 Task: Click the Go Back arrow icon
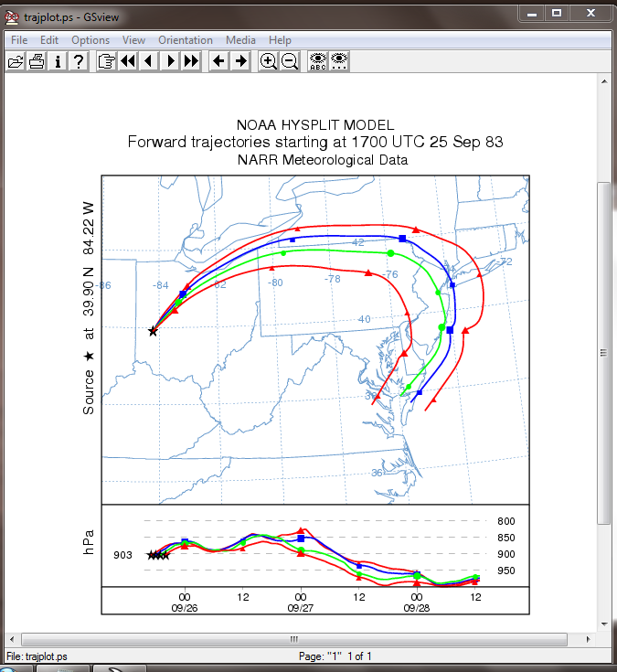pyautogui.click(x=219, y=61)
